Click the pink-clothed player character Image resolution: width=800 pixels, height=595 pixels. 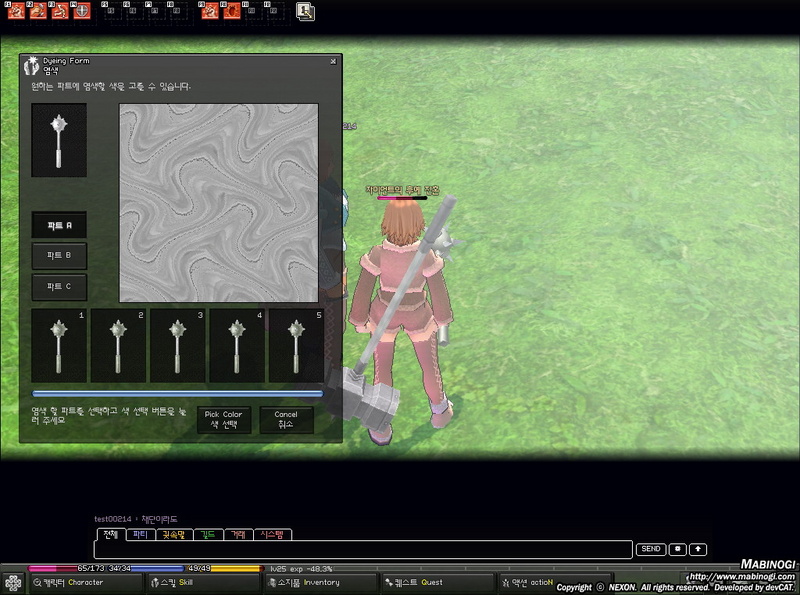click(403, 319)
